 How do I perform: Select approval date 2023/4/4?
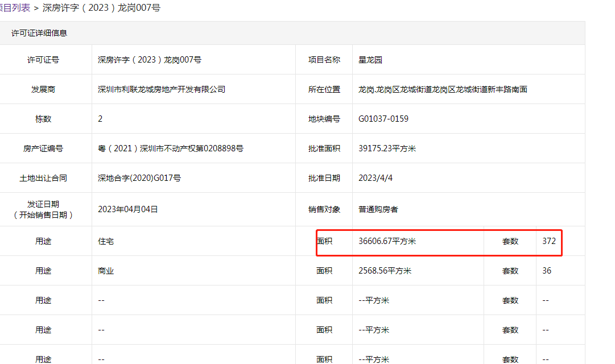pos(375,178)
